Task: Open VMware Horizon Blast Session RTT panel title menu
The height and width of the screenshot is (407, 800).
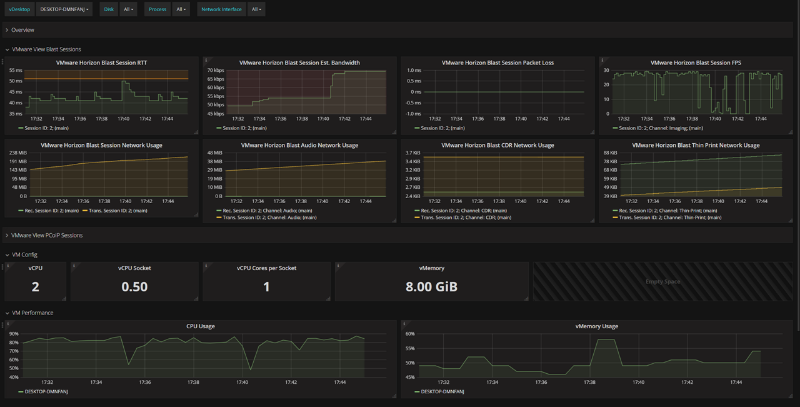Action: point(102,63)
